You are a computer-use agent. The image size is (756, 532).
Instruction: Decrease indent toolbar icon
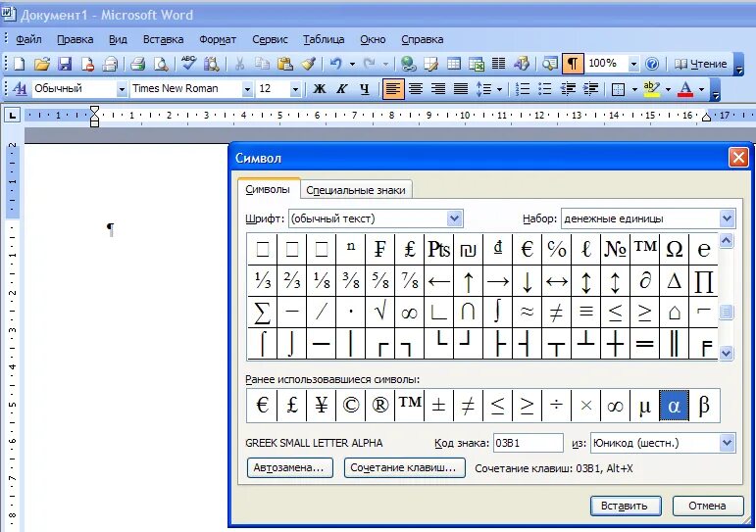[x=568, y=88]
